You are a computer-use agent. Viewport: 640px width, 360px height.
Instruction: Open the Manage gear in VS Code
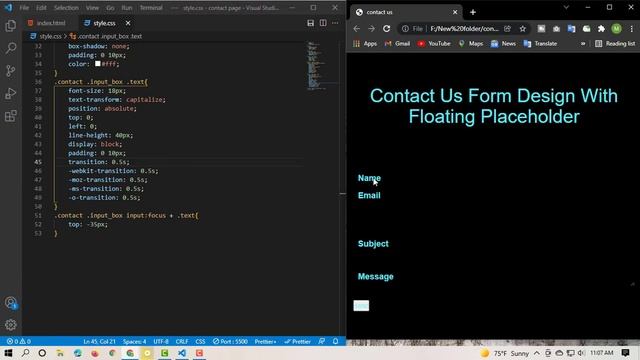click(x=11, y=325)
